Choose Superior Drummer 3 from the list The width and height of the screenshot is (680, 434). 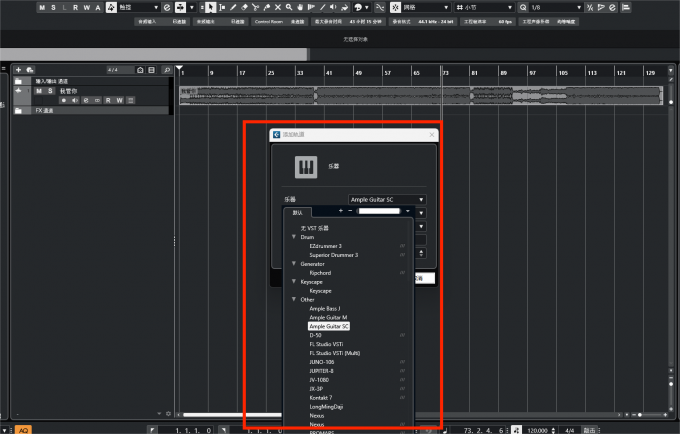click(333, 255)
